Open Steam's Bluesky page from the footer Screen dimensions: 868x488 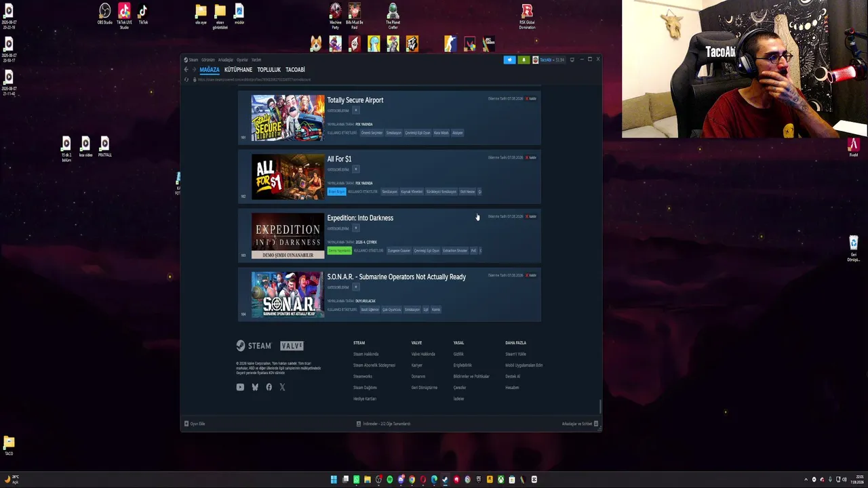[255, 387]
